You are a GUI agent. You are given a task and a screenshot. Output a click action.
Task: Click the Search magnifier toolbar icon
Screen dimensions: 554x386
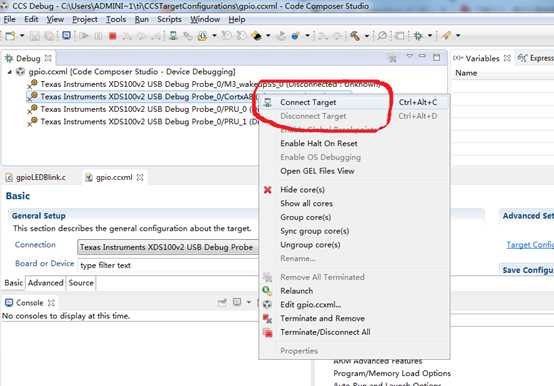coord(382,36)
